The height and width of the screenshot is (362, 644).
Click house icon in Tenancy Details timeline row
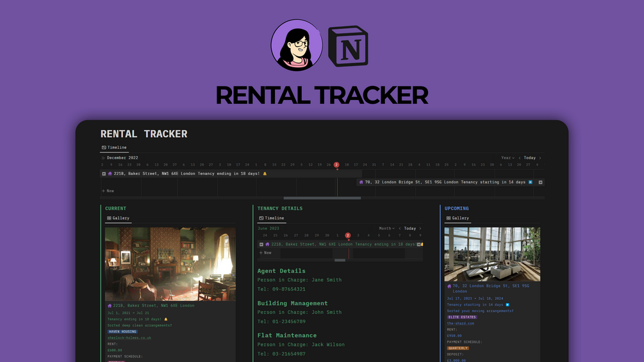click(267, 244)
